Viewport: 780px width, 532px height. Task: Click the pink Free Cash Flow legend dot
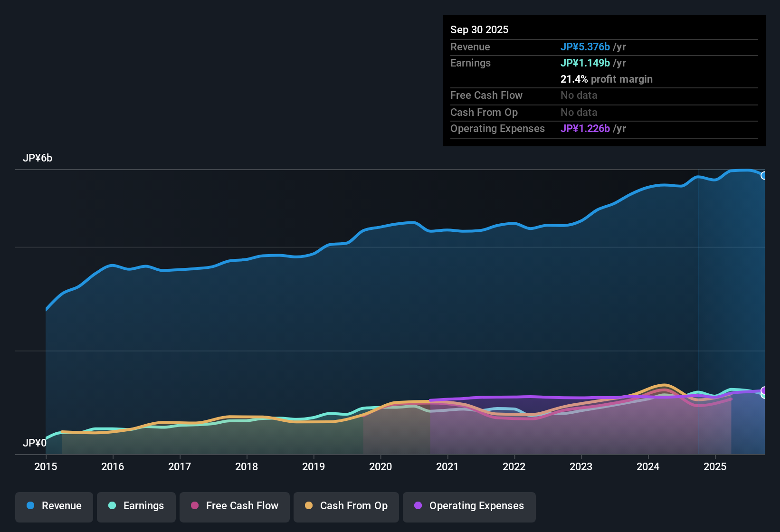click(195, 506)
